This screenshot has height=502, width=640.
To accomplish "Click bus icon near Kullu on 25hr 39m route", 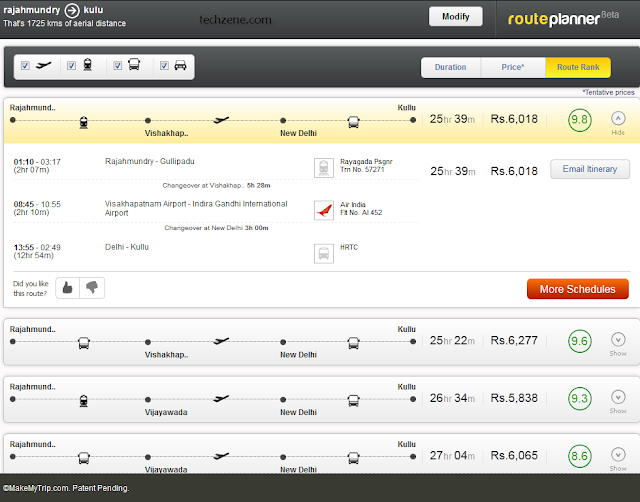I will [353, 122].
